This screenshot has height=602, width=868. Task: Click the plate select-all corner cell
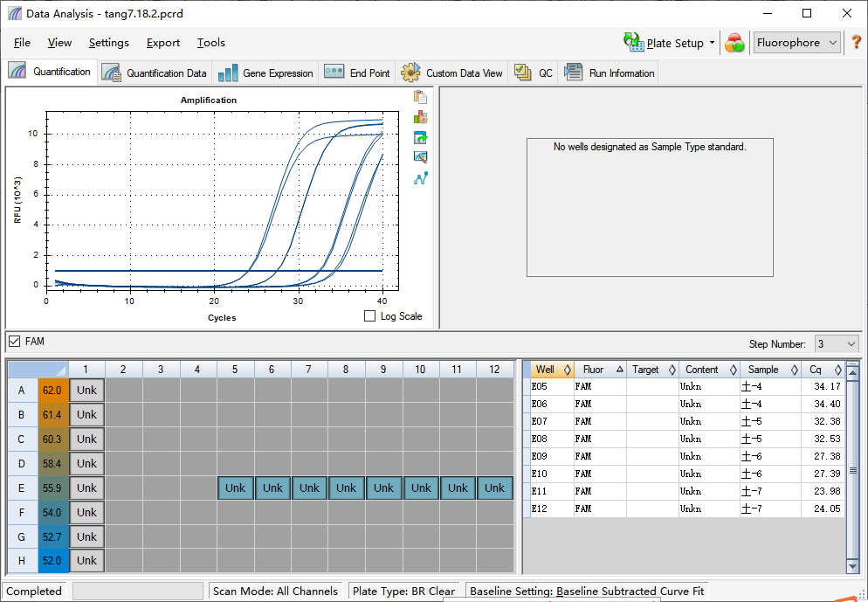click(38, 370)
